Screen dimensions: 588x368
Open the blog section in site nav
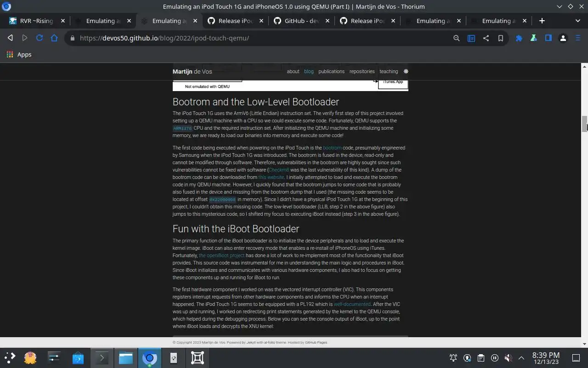tap(309, 71)
